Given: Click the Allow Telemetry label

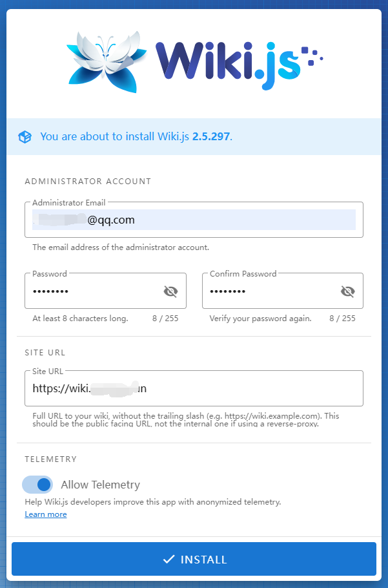Looking at the screenshot, I should click(100, 485).
